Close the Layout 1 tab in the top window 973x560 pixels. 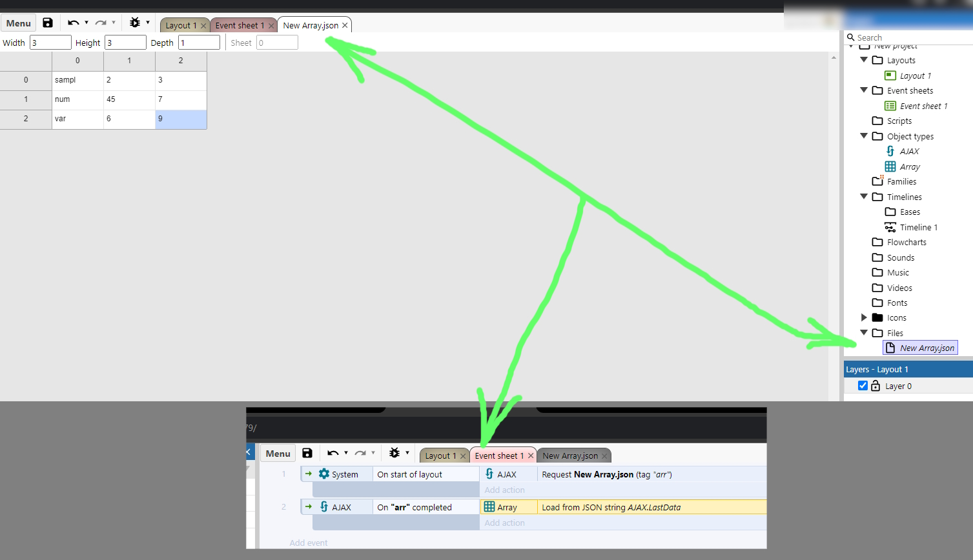point(203,26)
